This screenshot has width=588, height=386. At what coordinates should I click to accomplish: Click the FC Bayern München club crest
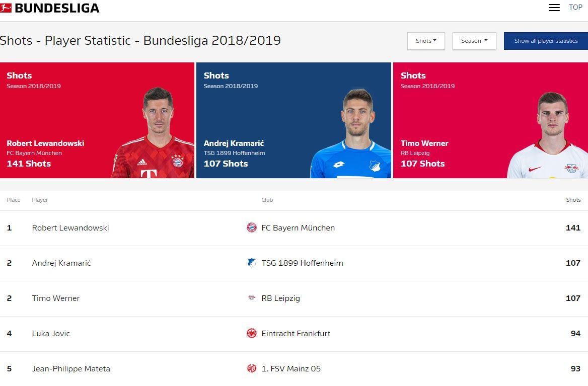(251, 227)
